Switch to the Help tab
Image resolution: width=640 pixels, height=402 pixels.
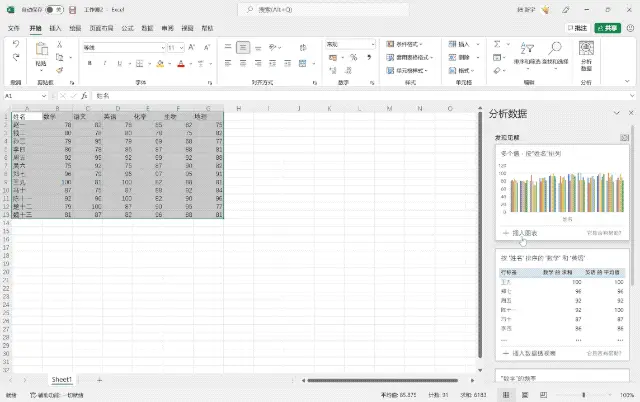(x=207, y=28)
